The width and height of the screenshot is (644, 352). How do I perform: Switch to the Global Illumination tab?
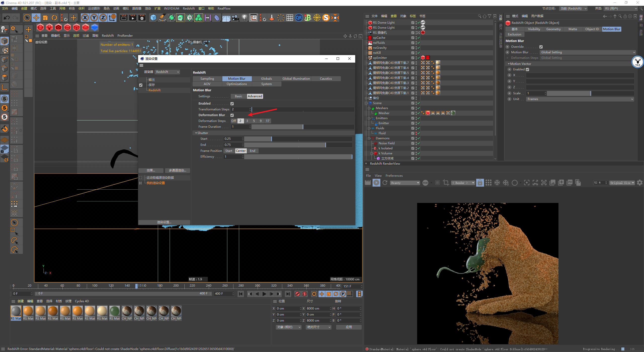click(296, 79)
